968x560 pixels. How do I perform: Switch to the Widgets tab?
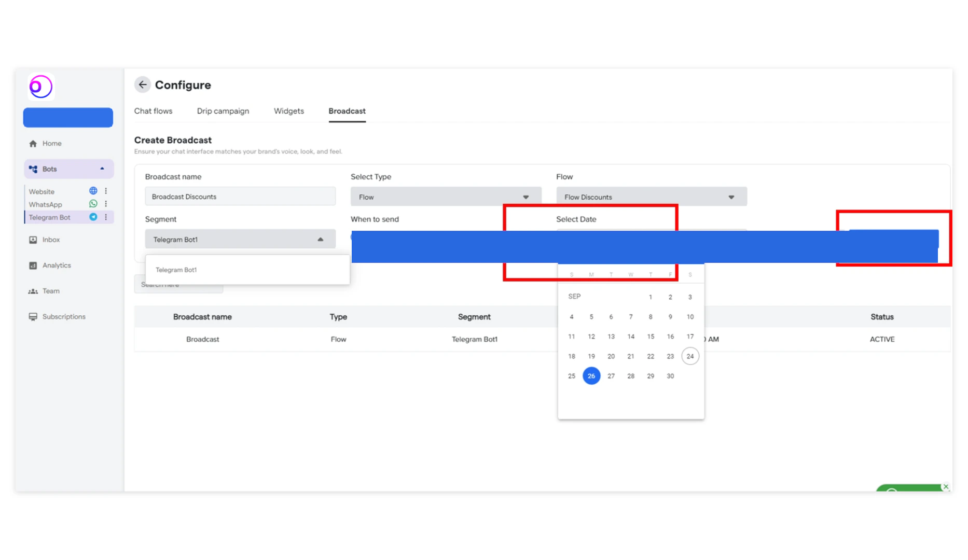pos(289,111)
